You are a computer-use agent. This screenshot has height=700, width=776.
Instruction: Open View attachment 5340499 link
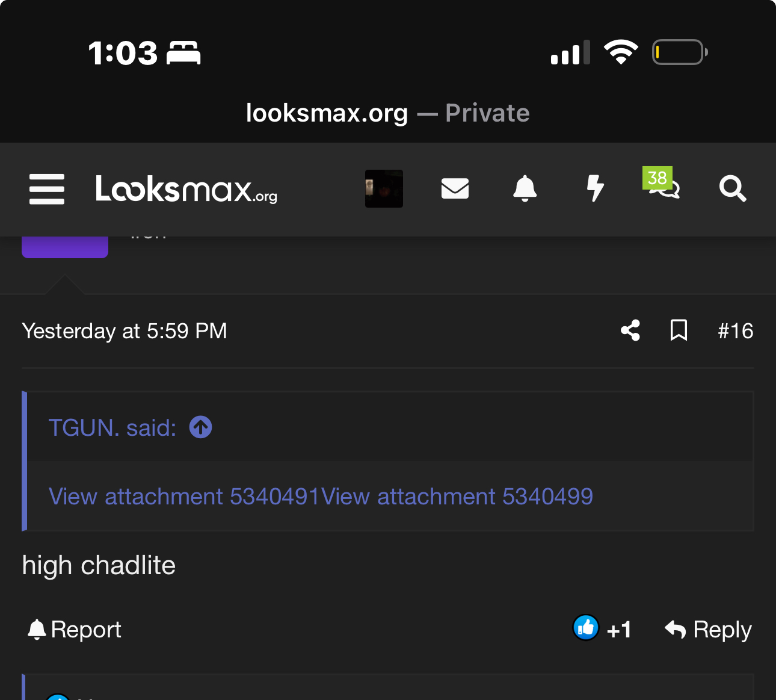coord(457,497)
